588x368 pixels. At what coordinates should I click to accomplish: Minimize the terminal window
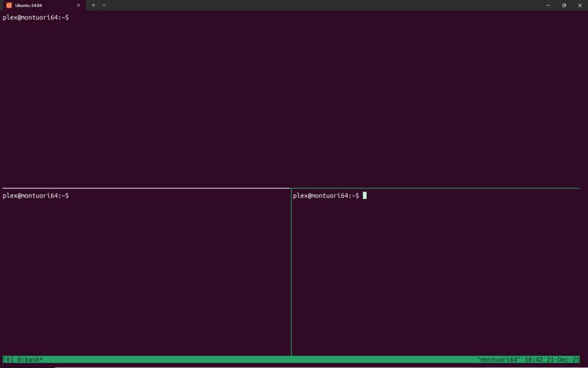548,5
